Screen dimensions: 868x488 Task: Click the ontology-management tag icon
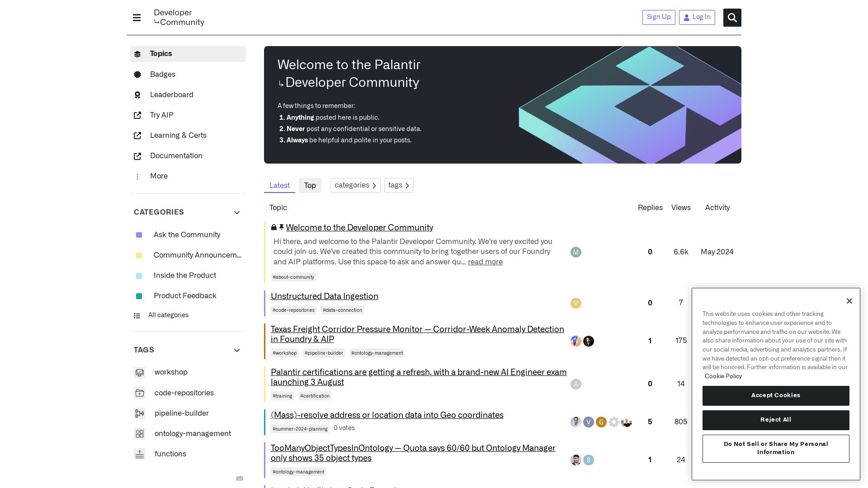tap(140, 434)
